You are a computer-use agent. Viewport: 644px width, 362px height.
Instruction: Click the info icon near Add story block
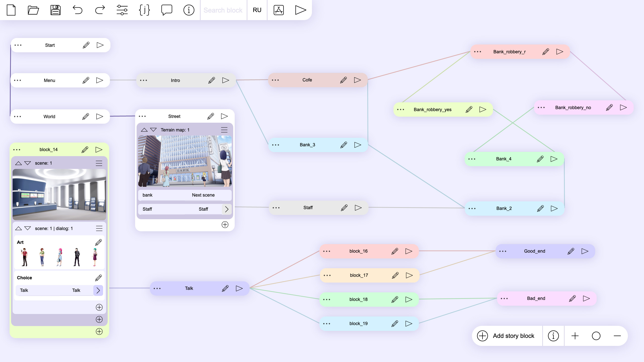[x=553, y=336]
